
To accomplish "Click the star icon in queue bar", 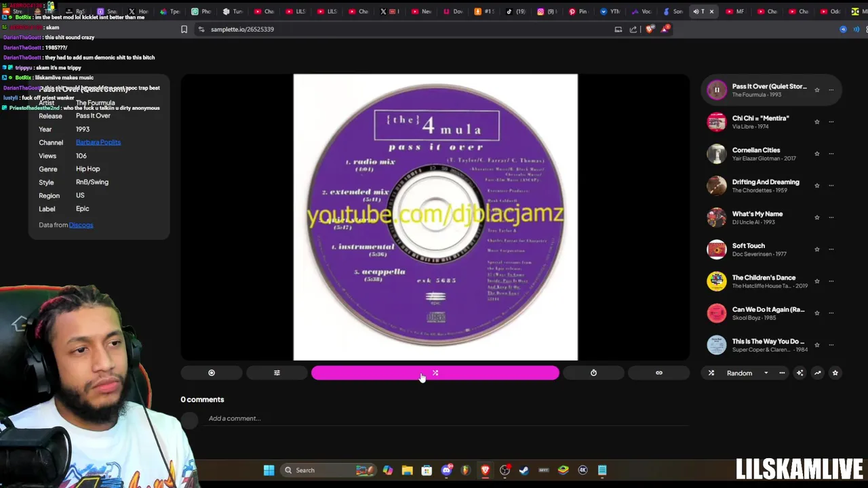I will coord(835,373).
